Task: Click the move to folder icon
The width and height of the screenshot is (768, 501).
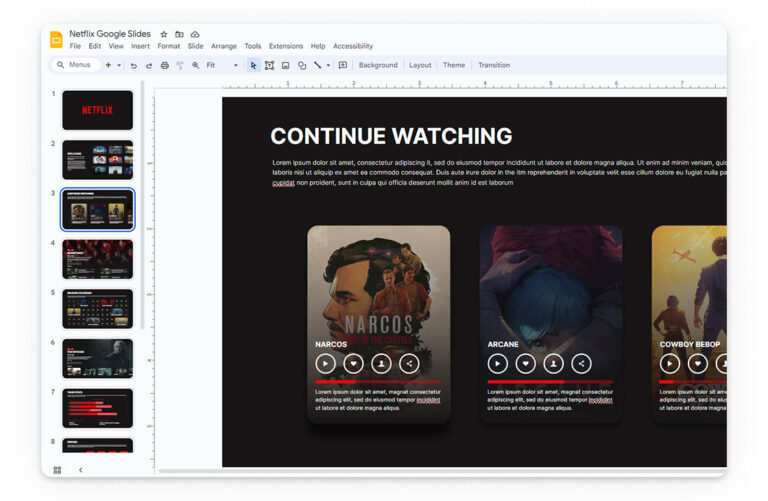Action: [179, 34]
